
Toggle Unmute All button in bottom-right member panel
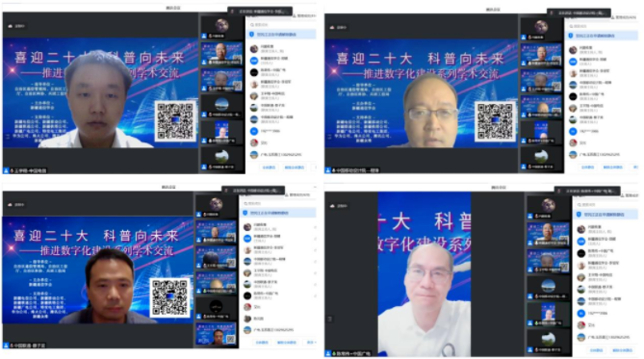pyautogui.click(x=622, y=350)
